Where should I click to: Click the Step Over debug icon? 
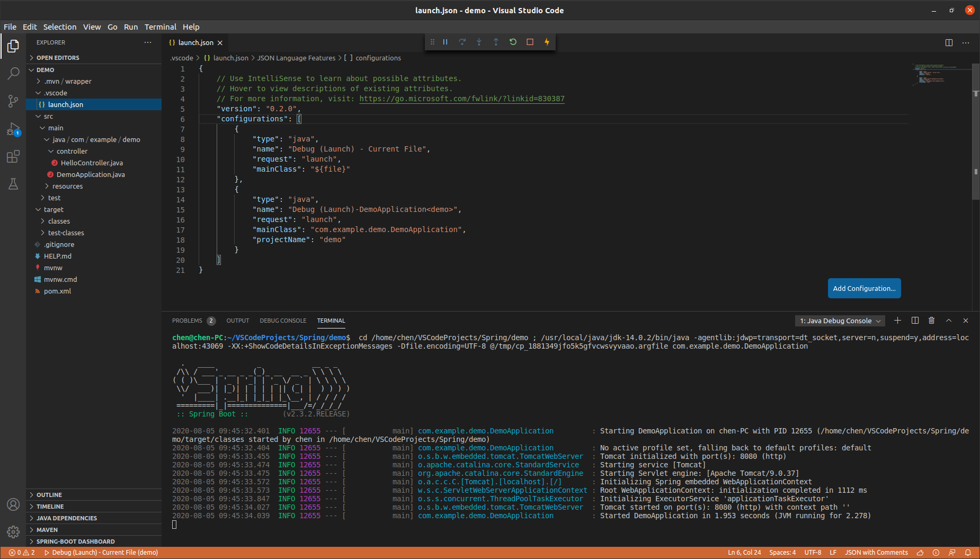click(x=462, y=42)
